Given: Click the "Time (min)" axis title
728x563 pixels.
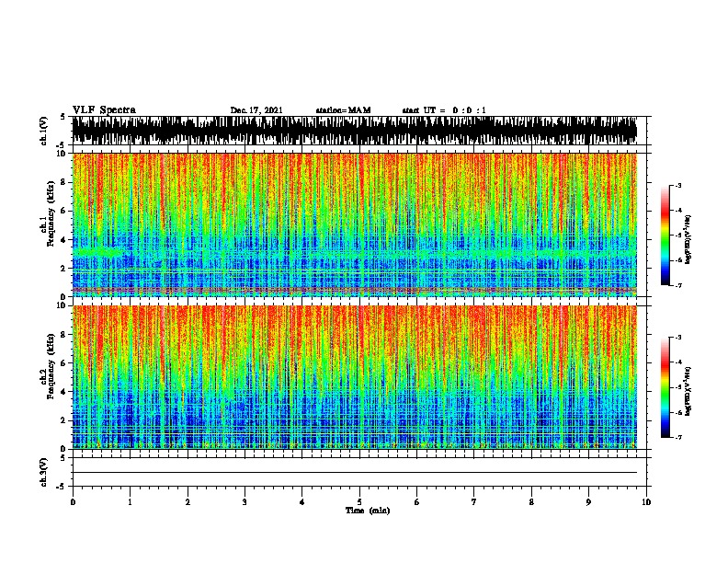Looking at the screenshot, I should [368, 511].
